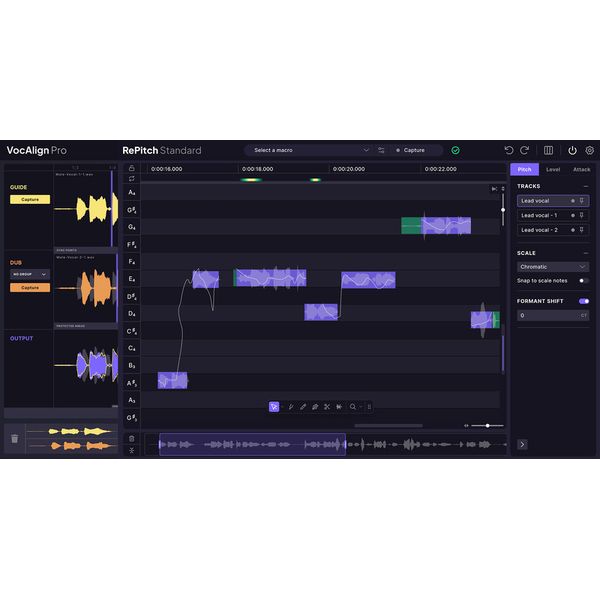Select the arrow pointer tool
The image size is (600, 600).
point(274,407)
